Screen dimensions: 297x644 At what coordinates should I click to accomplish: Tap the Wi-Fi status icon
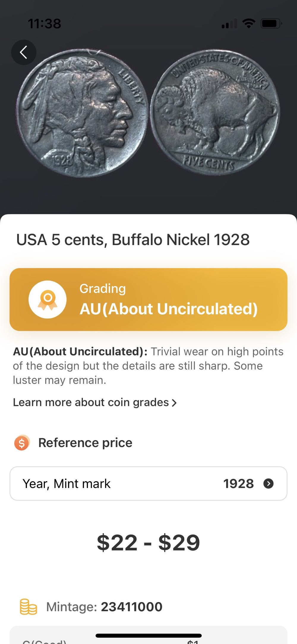click(x=249, y=23)
